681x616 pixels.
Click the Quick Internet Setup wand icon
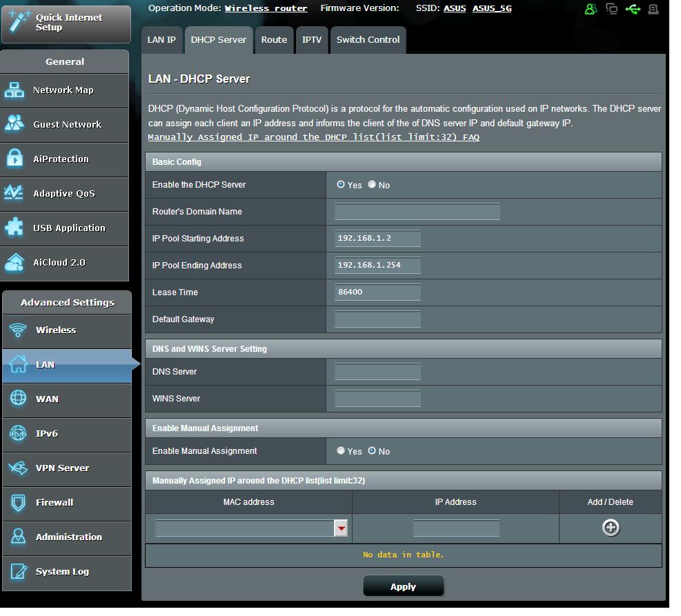click(x=19, y=21)
